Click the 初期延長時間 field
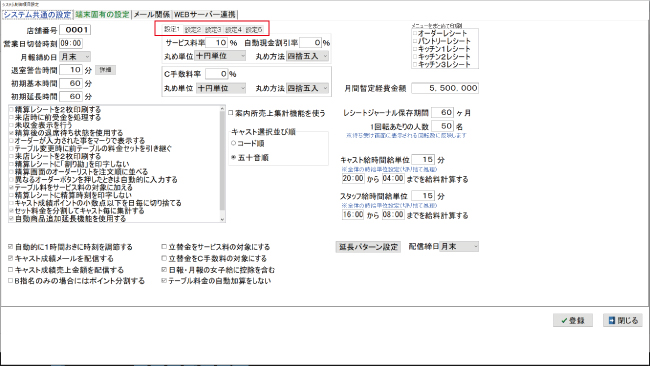 [71, 97]
